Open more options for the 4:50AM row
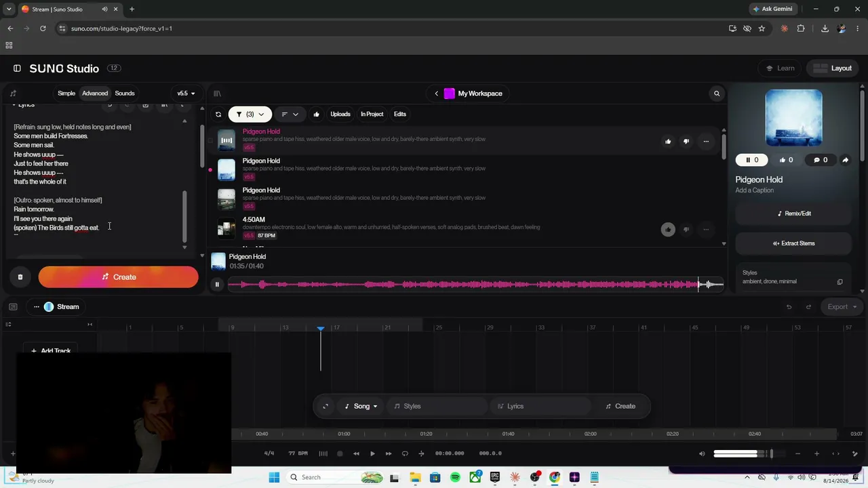 point(706,229)
